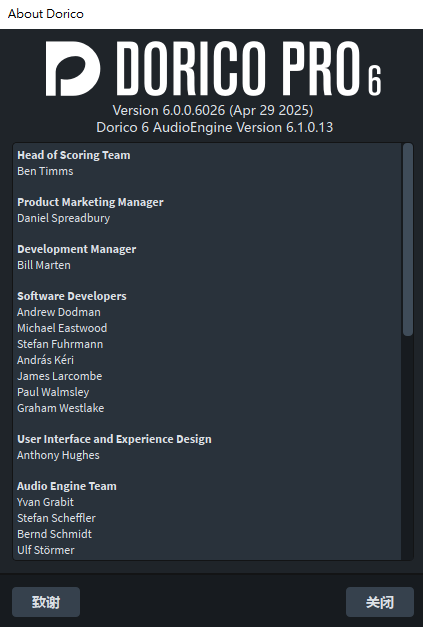Click the name 'Paul Walmsley'
The width and height of the screenshot is (423, 627).
pyautogui.click(x=53, y=392)
